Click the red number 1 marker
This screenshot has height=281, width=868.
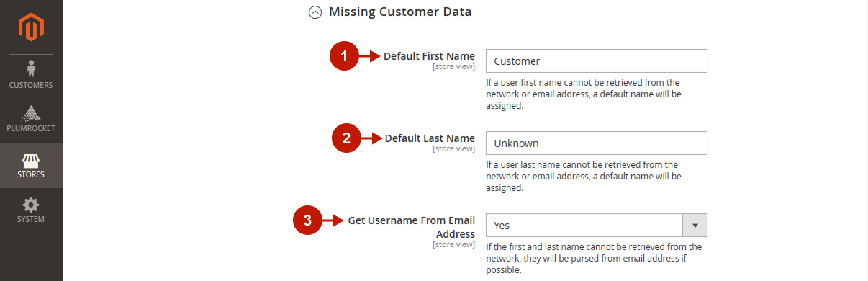click(x=345, y=57)
